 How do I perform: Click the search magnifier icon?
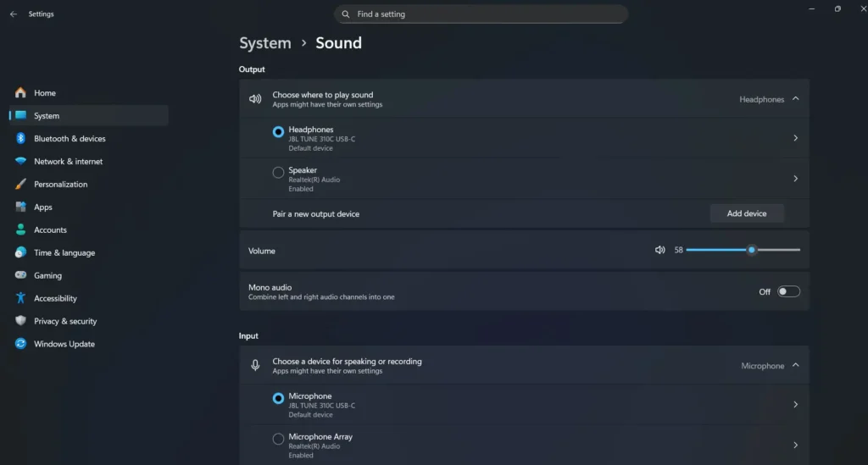[x=346, y=14]
